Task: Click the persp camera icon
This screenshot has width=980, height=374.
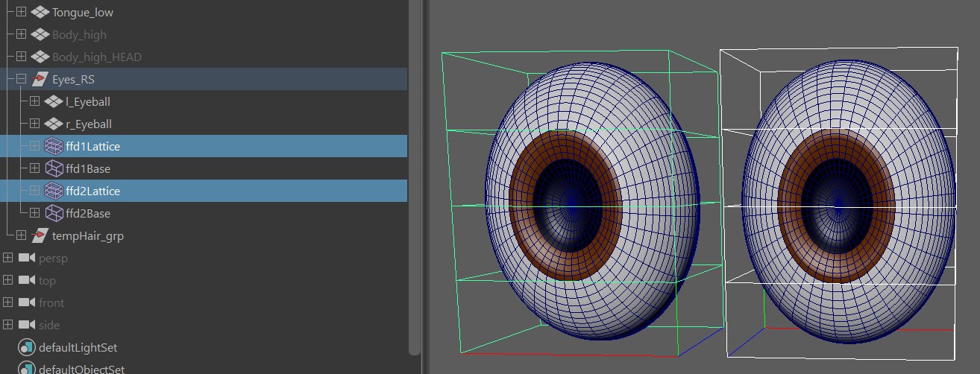Action: [x=27, y=259]
